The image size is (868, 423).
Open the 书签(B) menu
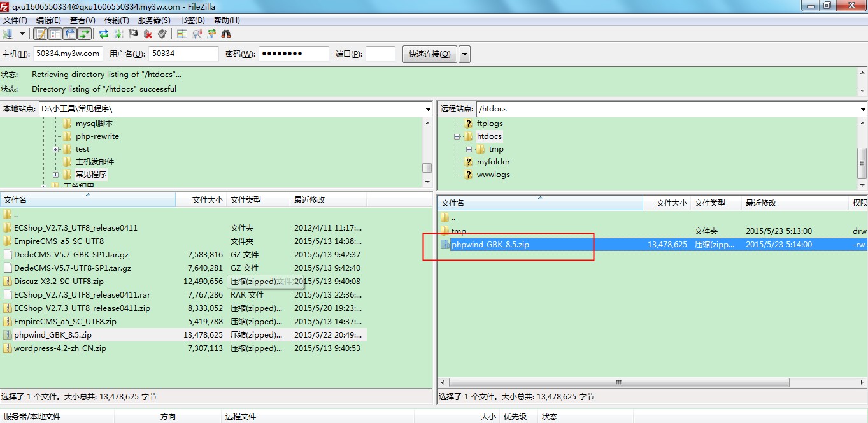tap(192, 20)
